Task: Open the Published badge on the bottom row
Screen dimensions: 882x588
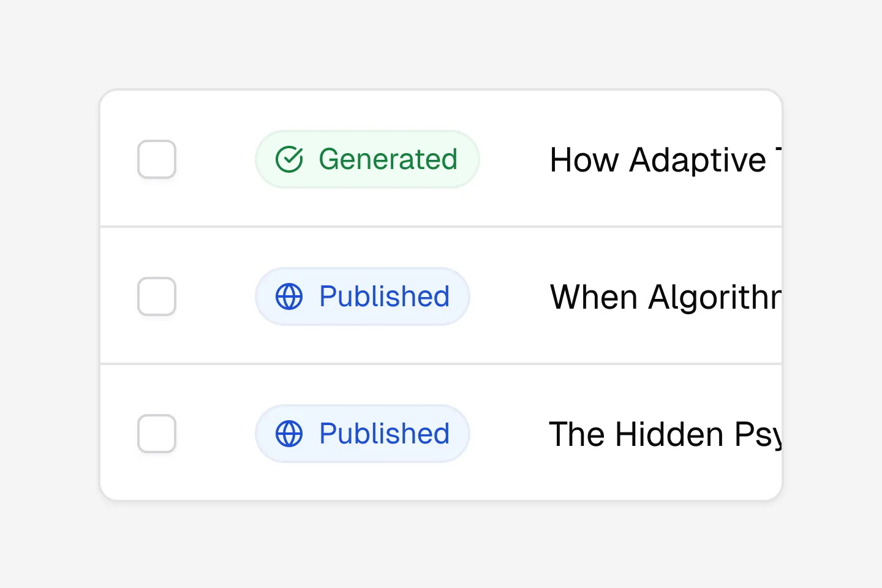Action: [x=362, y=434]
